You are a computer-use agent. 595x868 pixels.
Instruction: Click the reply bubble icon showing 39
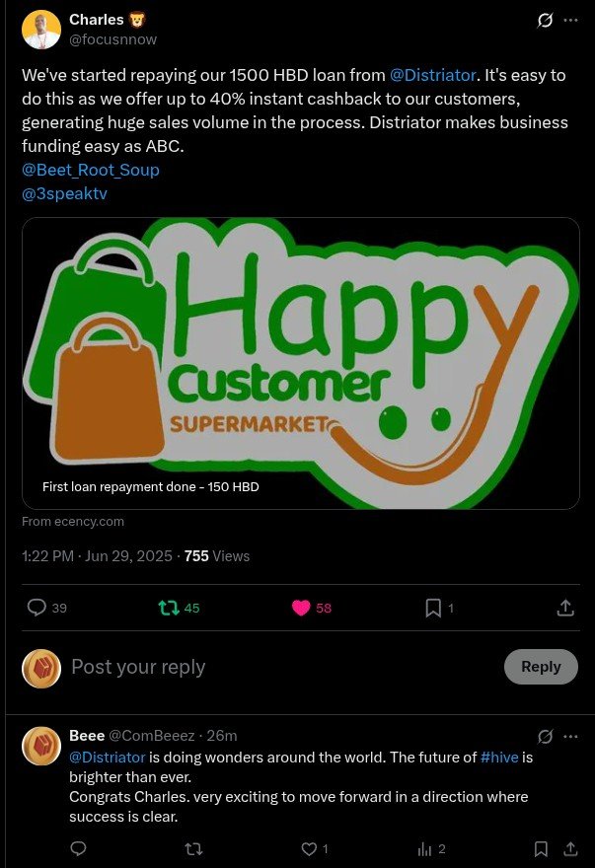click(37, 608)
